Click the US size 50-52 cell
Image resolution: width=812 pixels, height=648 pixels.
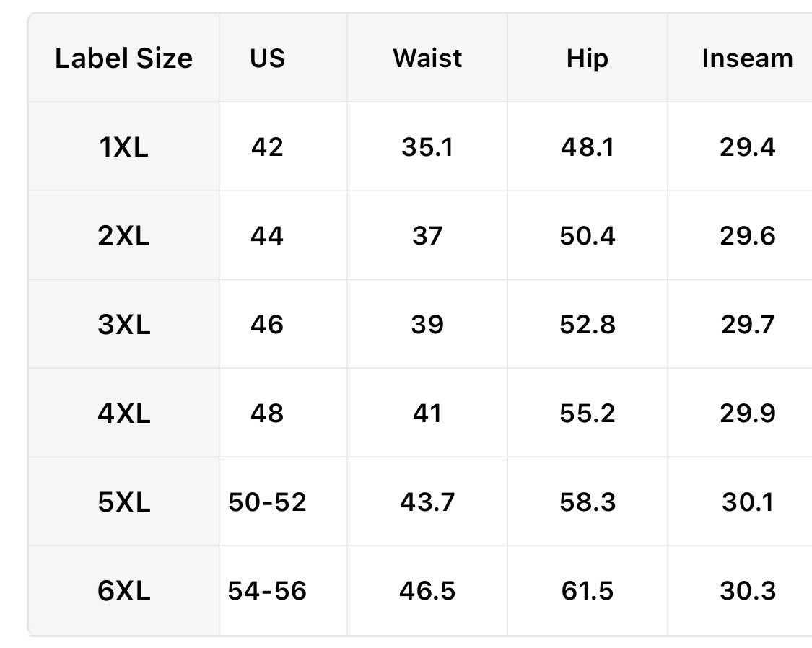(267, 502)
